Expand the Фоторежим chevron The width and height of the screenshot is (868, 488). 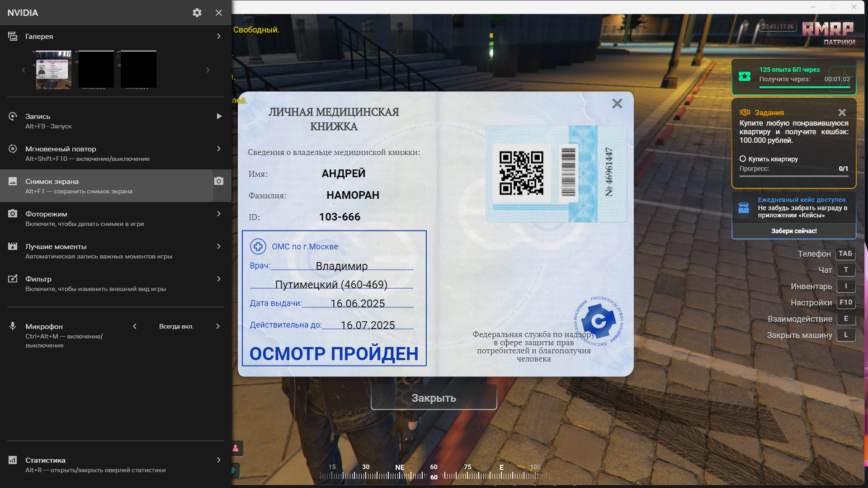pyautogui.click(x=219, y=214)
